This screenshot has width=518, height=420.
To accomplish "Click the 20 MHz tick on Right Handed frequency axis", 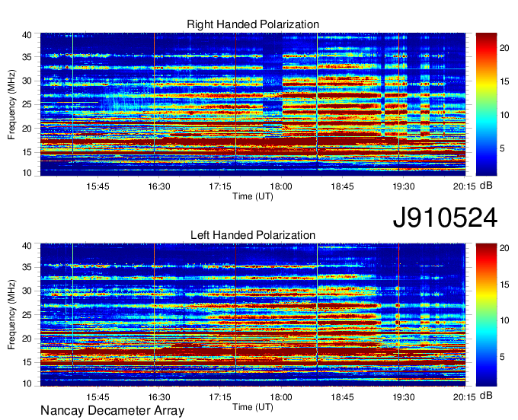I will coord(27,129).
